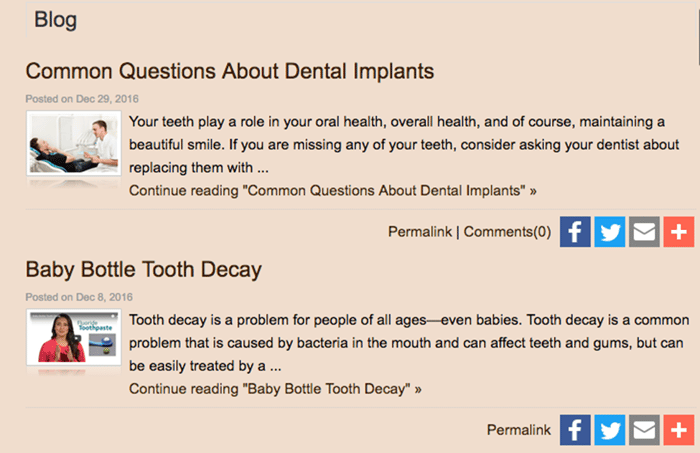Open more share options for Dental Implants post
The image size is (700, 453).
click(x=679, y=232)
